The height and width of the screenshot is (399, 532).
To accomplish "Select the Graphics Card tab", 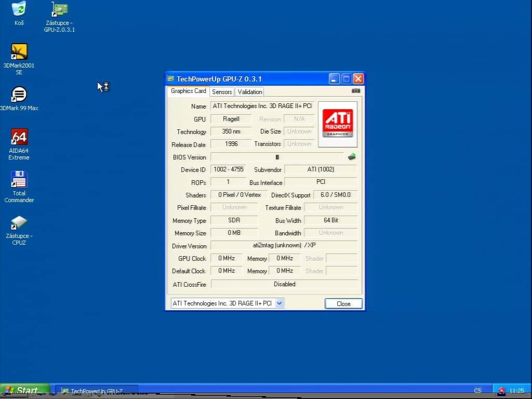I will 189,91.
